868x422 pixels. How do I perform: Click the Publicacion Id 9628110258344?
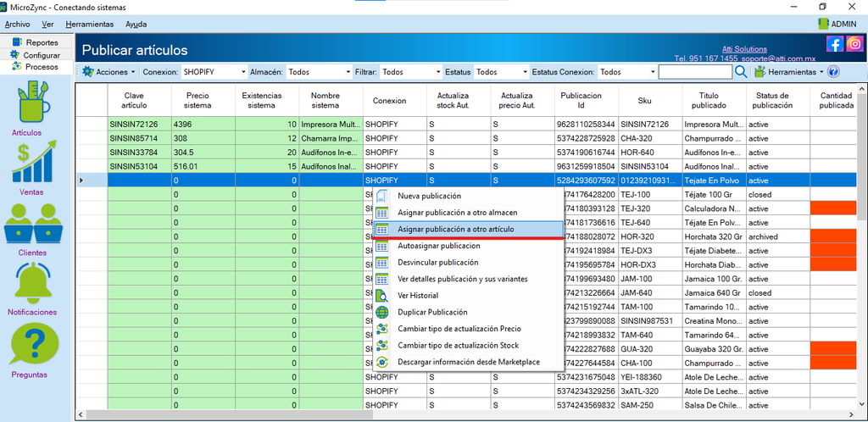click(x=587, y=125)
